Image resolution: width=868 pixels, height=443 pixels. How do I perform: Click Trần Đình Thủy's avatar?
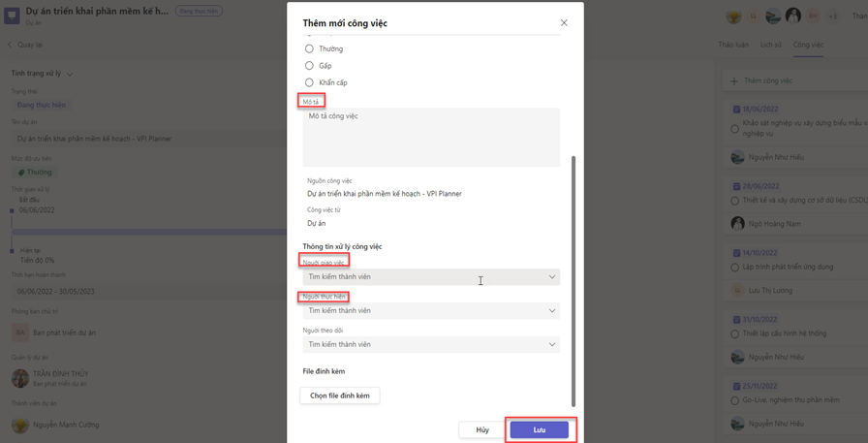coord(19,379)
